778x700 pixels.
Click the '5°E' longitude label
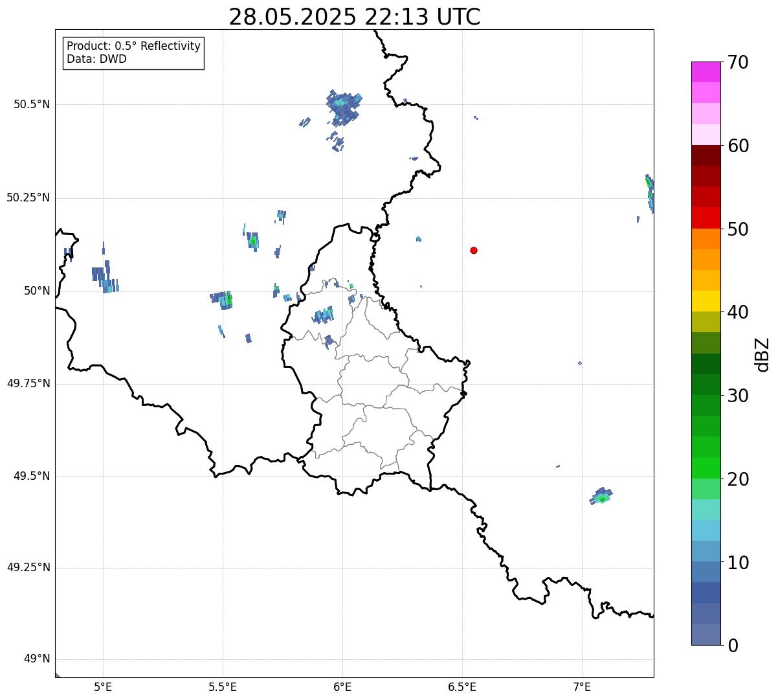point(103,687)
